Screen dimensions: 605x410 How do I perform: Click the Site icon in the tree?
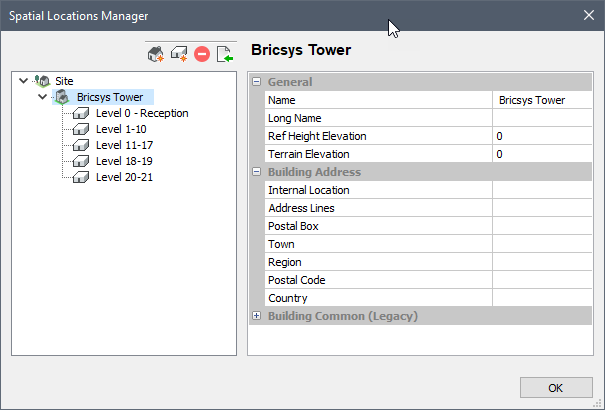[42, 81]
